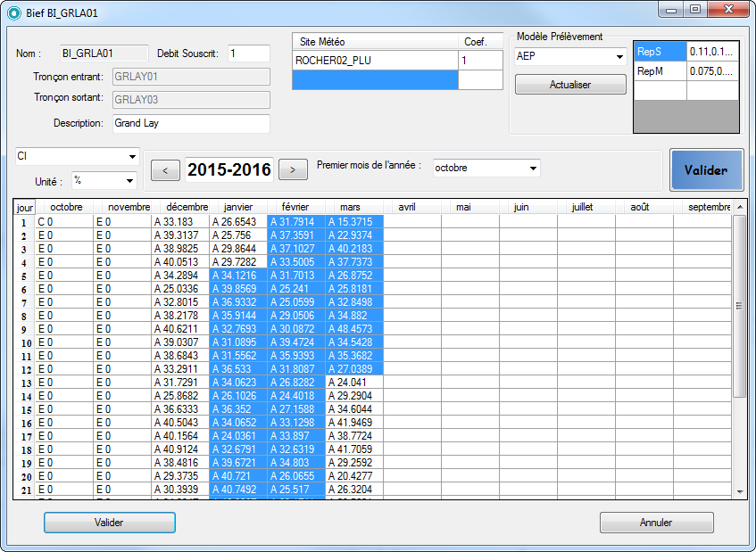Edit the Description field containing Grand Lay
The height and width of the screenshot is (552, 756).
(x=191, y=123)
